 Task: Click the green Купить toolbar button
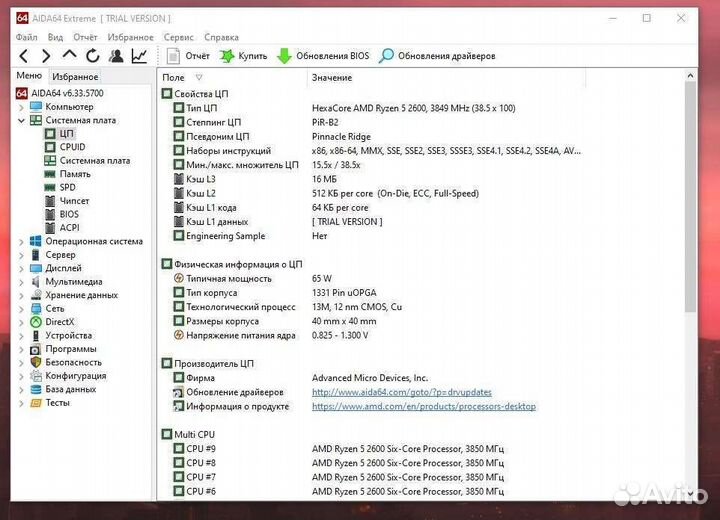coord(243,56)
